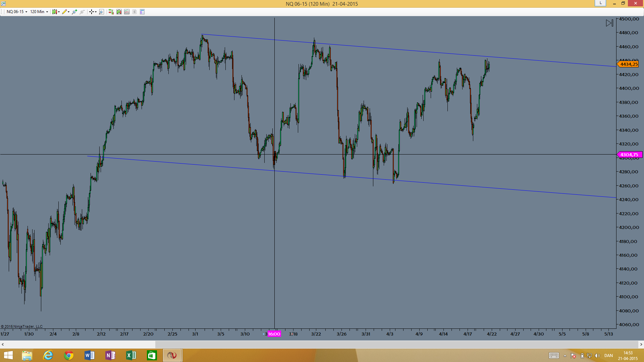Open the candlestick chart style dropdown
The height and width of the screenshot is (362, 644).
coord(56,12)
